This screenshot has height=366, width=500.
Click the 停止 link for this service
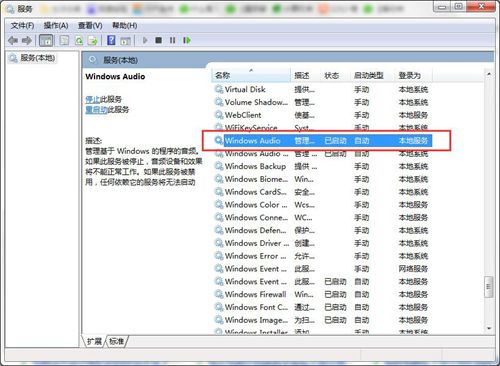click(x=93, y=99)
